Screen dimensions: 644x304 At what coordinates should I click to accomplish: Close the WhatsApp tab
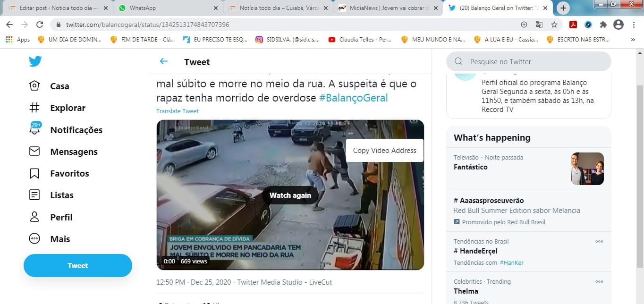coord(215,8)
